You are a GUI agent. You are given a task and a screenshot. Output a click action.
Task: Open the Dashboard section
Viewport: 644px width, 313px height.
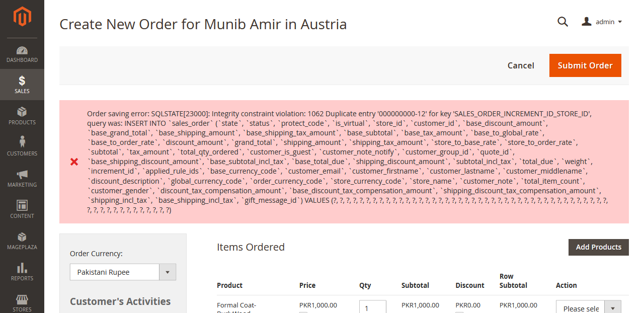point(22,54)
